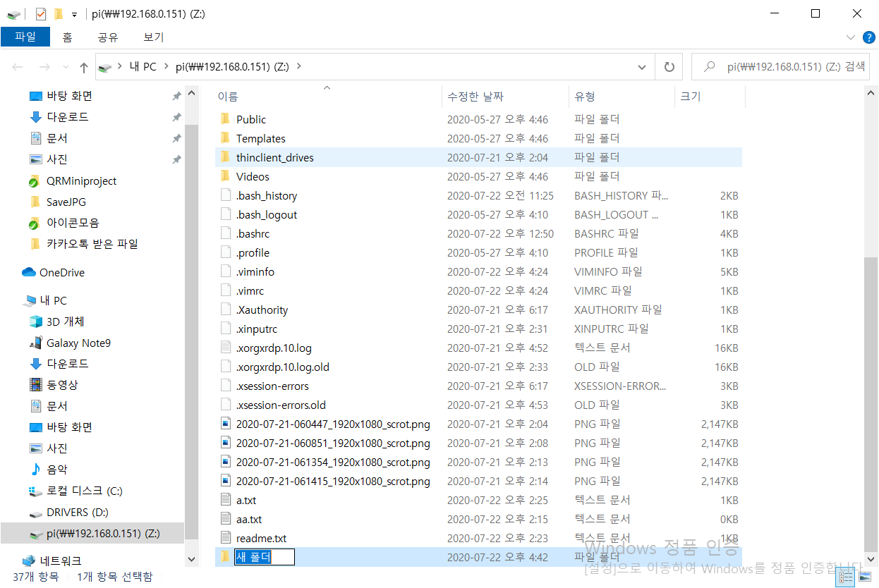Select 바탕 화면 in quick access
Image resolution: width=879 pixels, height=588 pixels.
69,96
